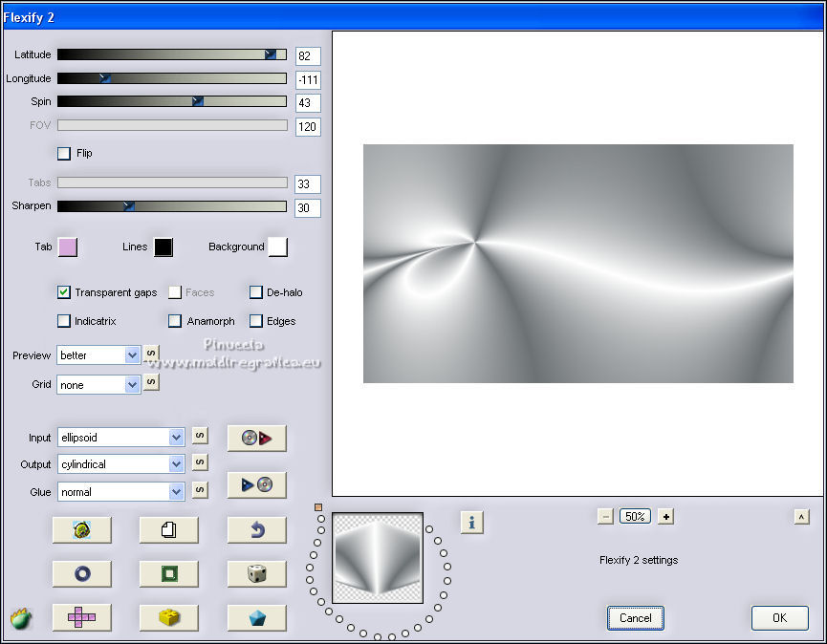Uncheck Transparent gaps checkbox
The image size is (827, 644).
tap(64, 292)
